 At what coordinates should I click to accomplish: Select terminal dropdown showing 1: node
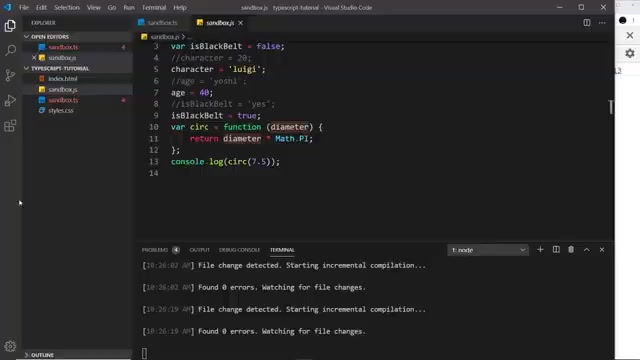(488, 250)
